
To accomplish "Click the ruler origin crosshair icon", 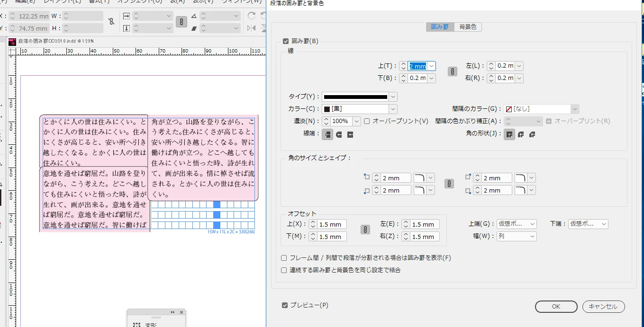I will (12, 51).
